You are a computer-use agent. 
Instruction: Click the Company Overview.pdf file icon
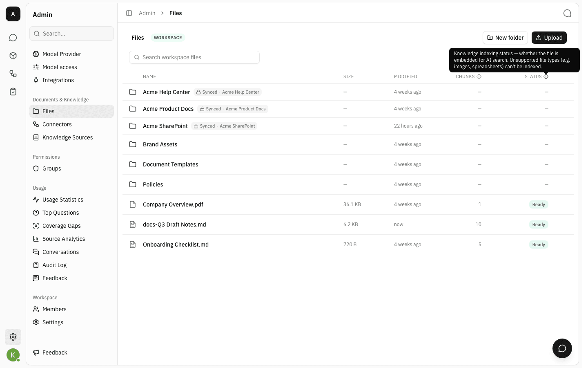pyautogui.click(x=133, y=204)
